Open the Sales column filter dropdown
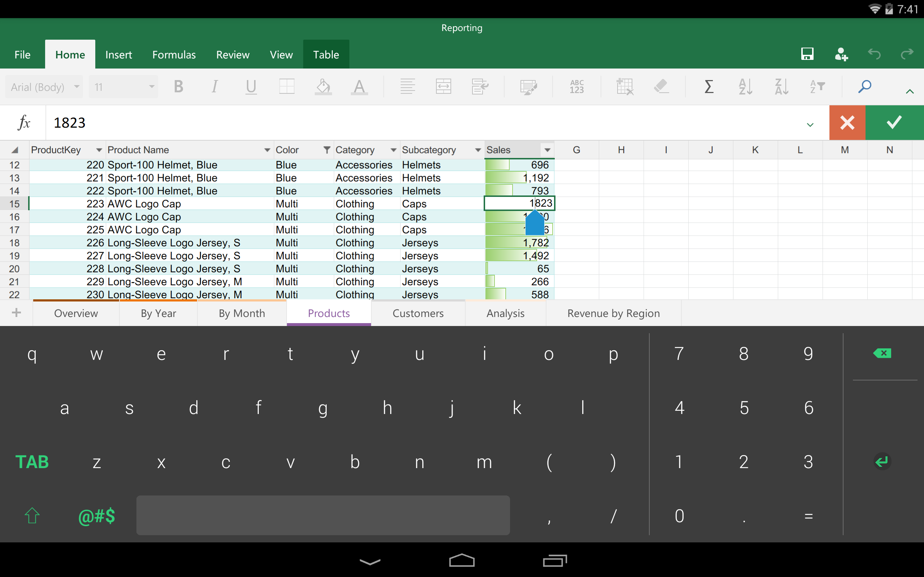This screenshot has height=577, width=924. [x=548, y=150]
